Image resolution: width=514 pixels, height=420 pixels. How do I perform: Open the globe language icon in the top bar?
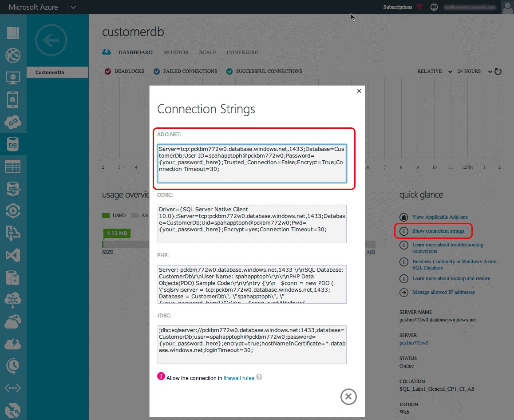click(434, 7)
